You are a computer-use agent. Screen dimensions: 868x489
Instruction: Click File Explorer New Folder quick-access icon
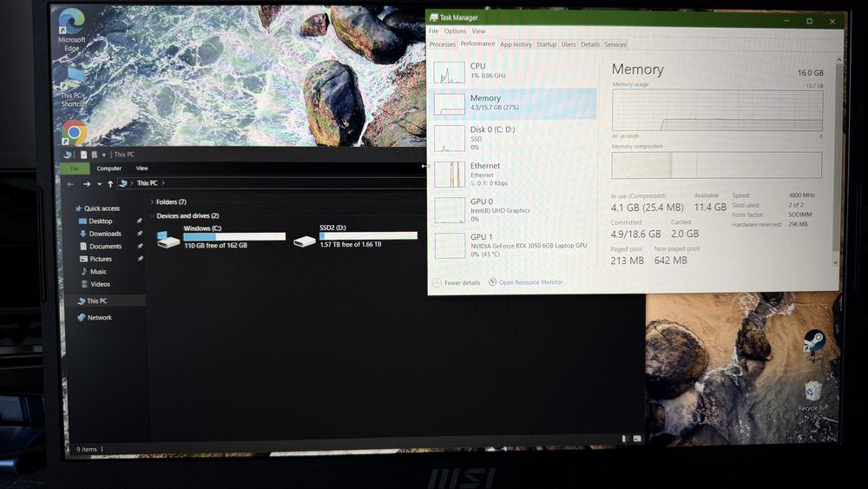coord(94,155)
